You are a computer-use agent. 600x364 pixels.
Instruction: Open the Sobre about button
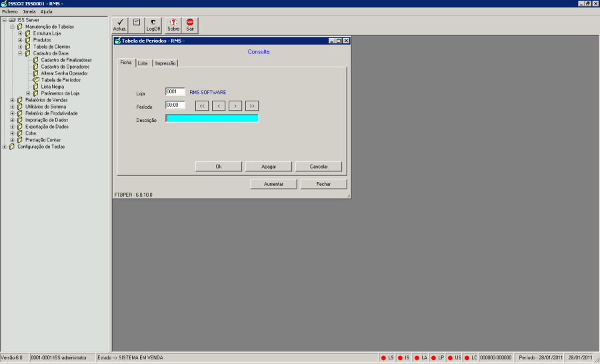point(173,25)
